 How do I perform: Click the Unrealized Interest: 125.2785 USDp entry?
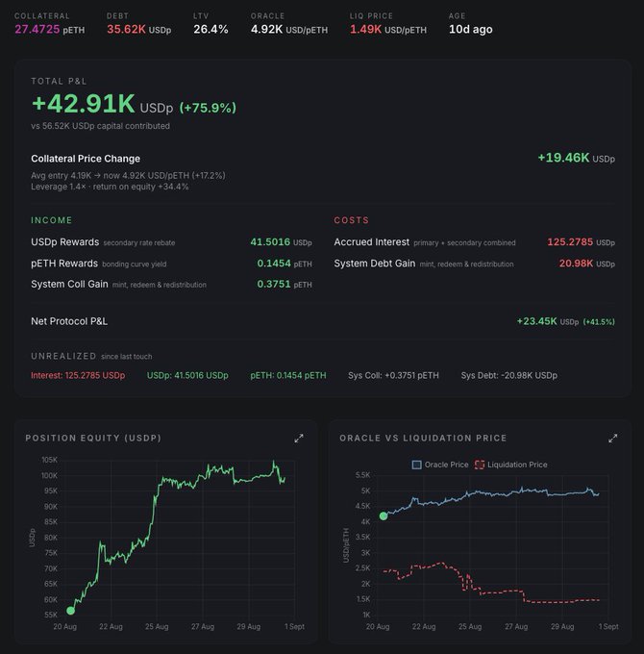point(78,375)
